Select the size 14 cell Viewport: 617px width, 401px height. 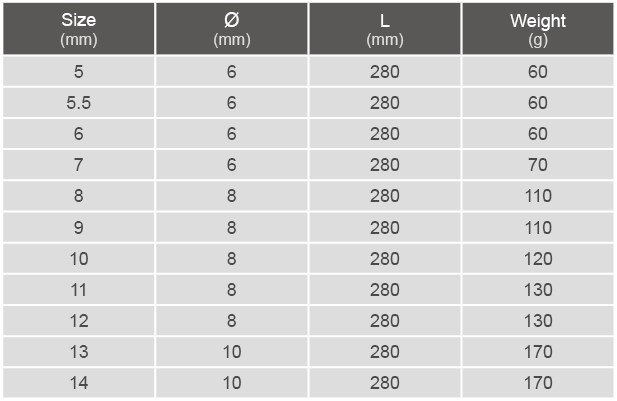point(79,383)
